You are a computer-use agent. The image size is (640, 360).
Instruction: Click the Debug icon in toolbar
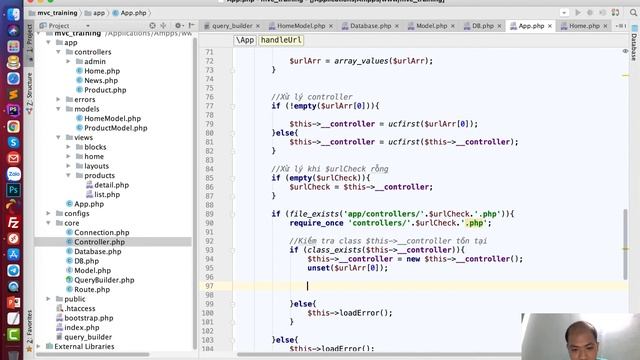coord(590,13)
